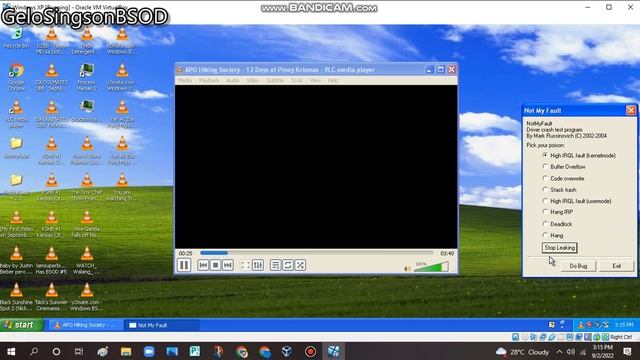Open the Windows XP start menu
This screenshot has height=360, width=640.
tap(21, 325)
